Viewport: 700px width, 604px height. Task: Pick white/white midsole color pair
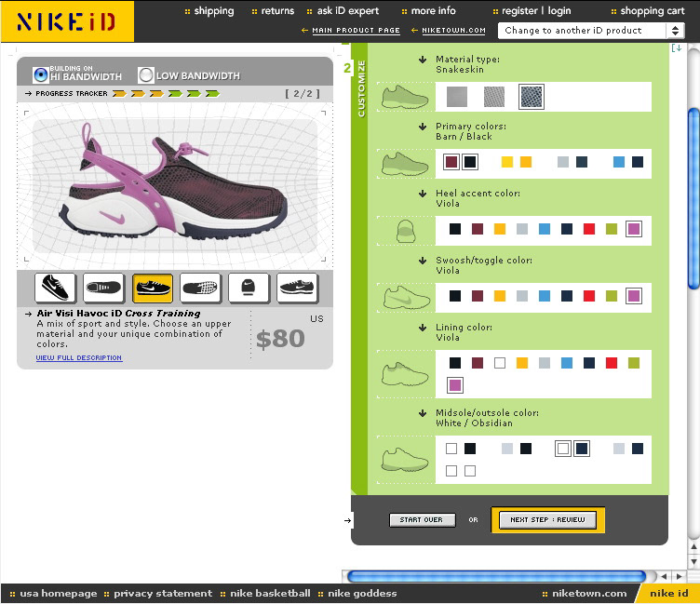461,471
